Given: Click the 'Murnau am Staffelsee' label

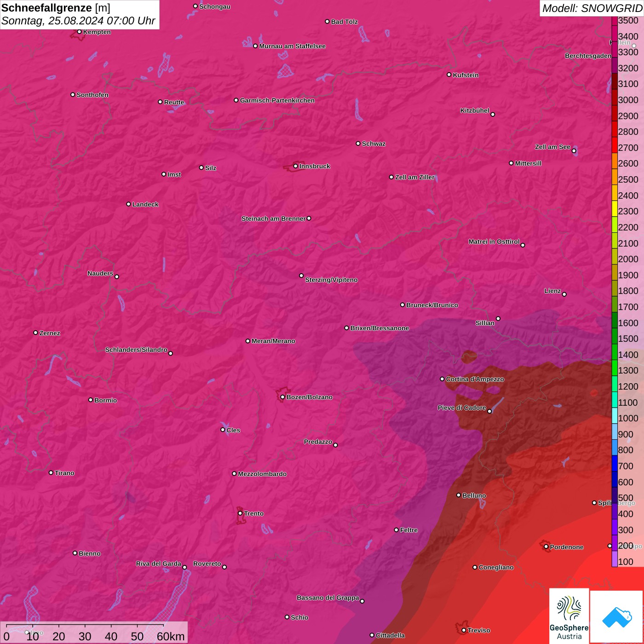Looking at the screenshot, I should tap(293, 46).
